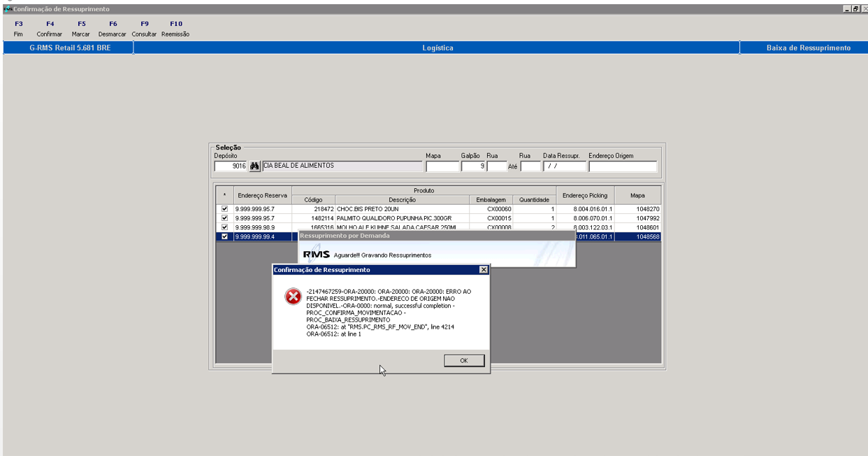Click the Mapa column header in table
Image resolution: width=868 pixels, height=456 pixels.
(637, 195)
